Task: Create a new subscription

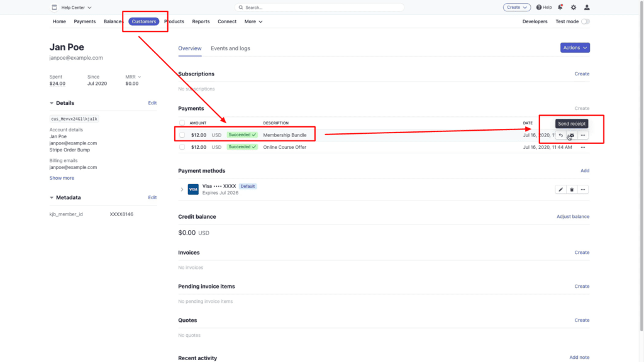Action: tap(582, 74)
